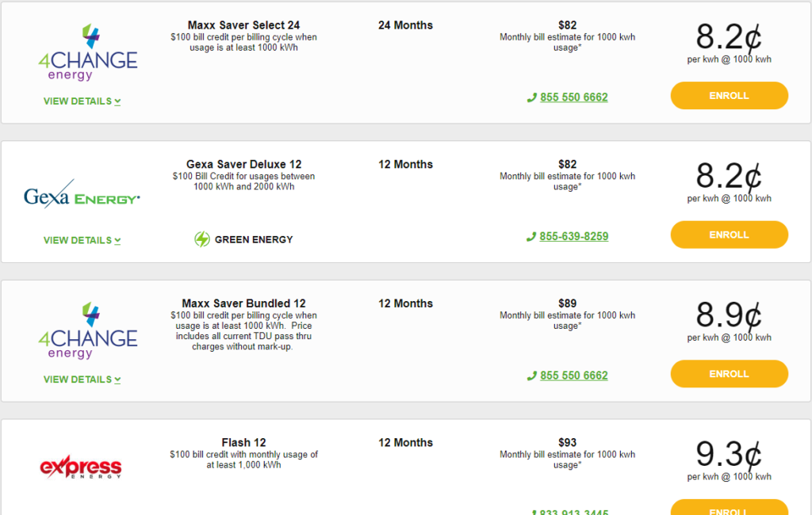The image size is (812, 515).
Task: Click the Gexa Energy logo
Action: pos(82,194)
